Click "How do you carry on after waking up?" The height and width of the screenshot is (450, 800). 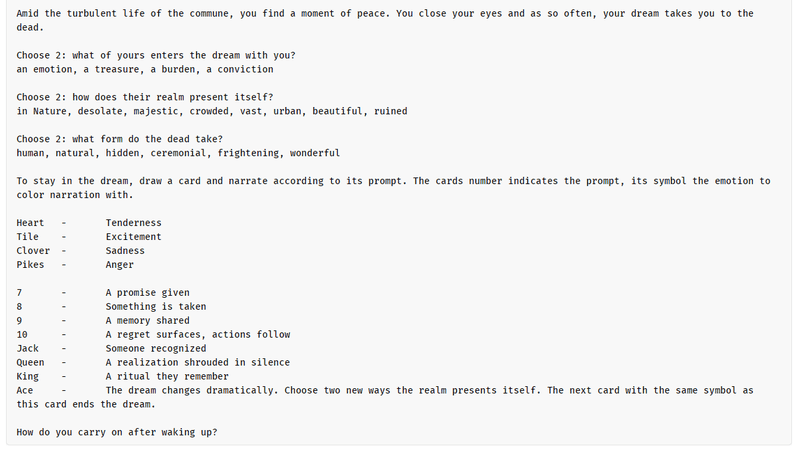tap(117, 432)
